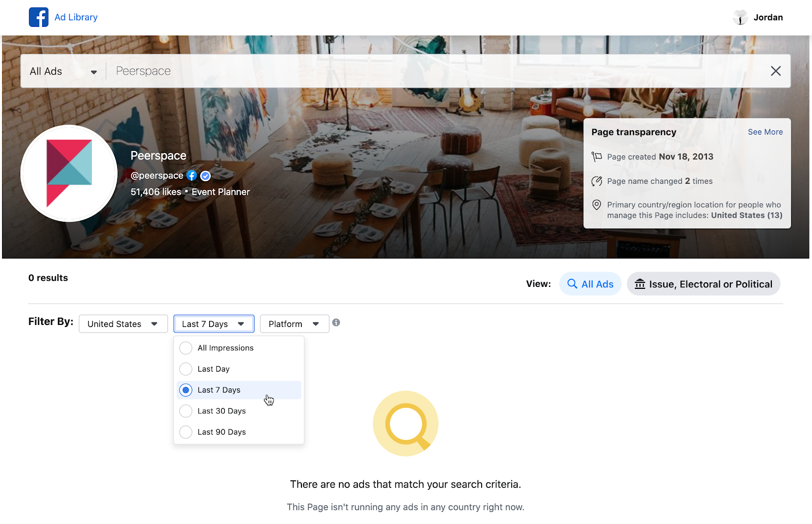812x524 pixels.
Task: Switch view to All Ads
Action: (590, 284)
